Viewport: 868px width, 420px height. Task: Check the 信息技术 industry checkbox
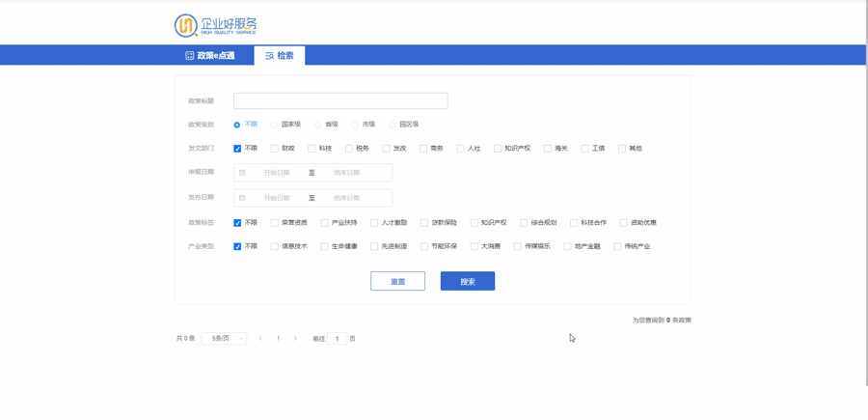(x=275, y=246)
